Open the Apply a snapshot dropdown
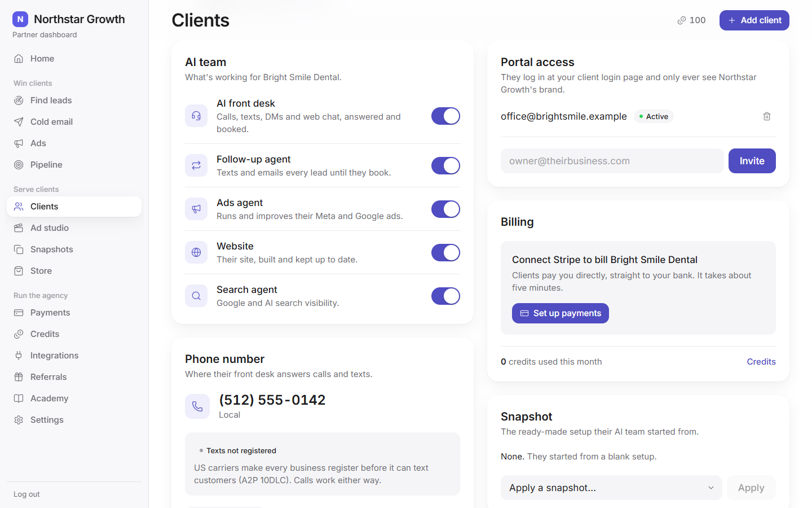This screenshot has height=508, width=812. pyautogui.click(x=611, y=488)
